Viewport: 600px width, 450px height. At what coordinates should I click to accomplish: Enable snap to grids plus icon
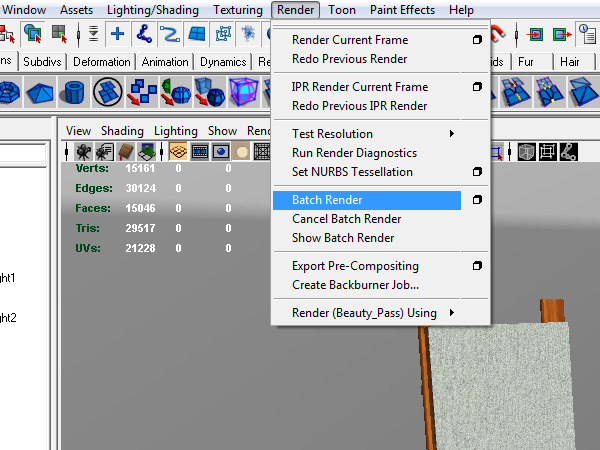click(117, 34)
